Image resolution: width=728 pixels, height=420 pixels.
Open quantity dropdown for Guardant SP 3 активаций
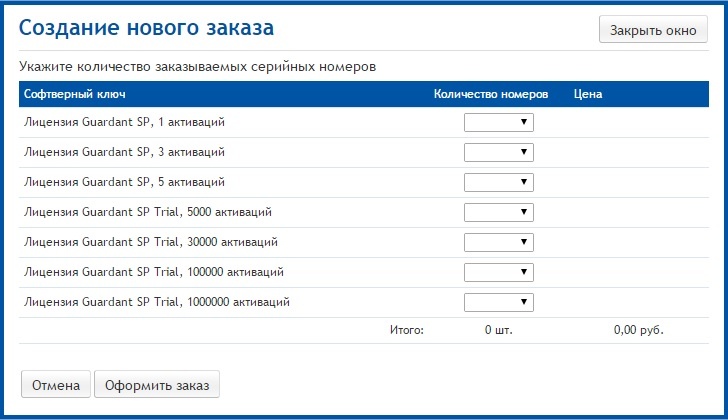click(498, 152)
